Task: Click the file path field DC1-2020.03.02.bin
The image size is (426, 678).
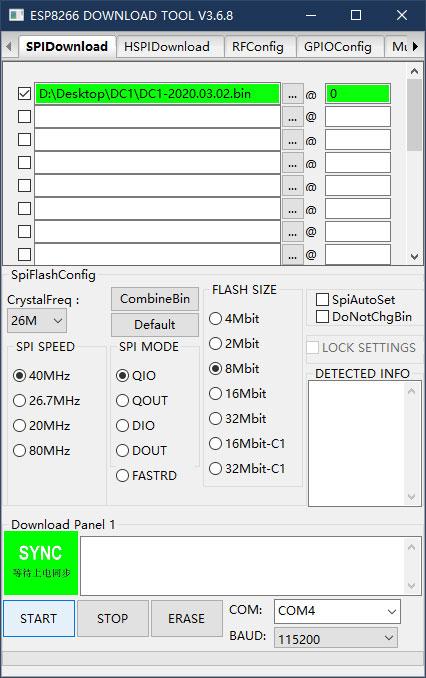Action: (157, 94)
